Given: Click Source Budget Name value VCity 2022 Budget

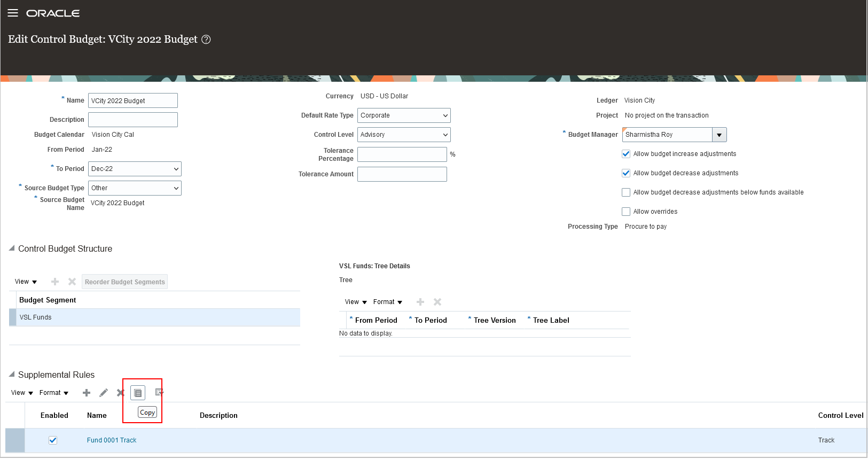Looking at the screenshot, I should tap(118, 203).
